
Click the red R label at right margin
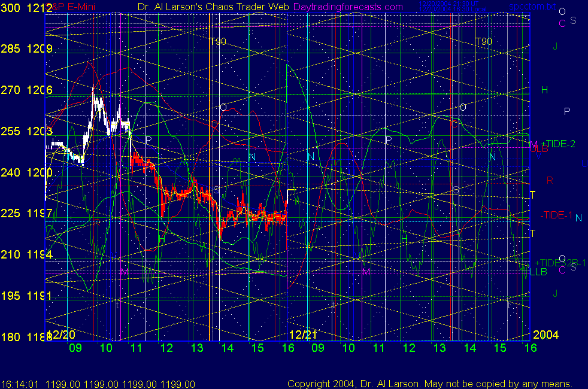(x=550, y=180)
